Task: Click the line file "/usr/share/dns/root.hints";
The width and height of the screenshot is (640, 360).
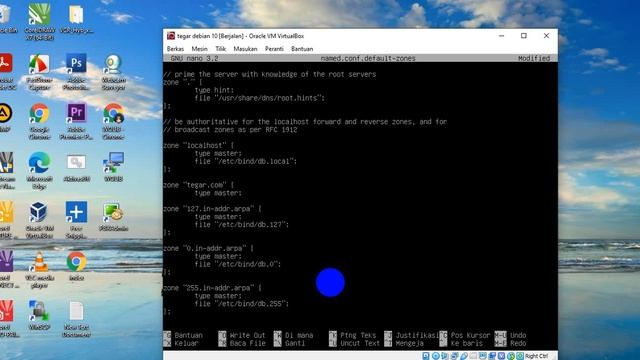Action: [260, 98]
